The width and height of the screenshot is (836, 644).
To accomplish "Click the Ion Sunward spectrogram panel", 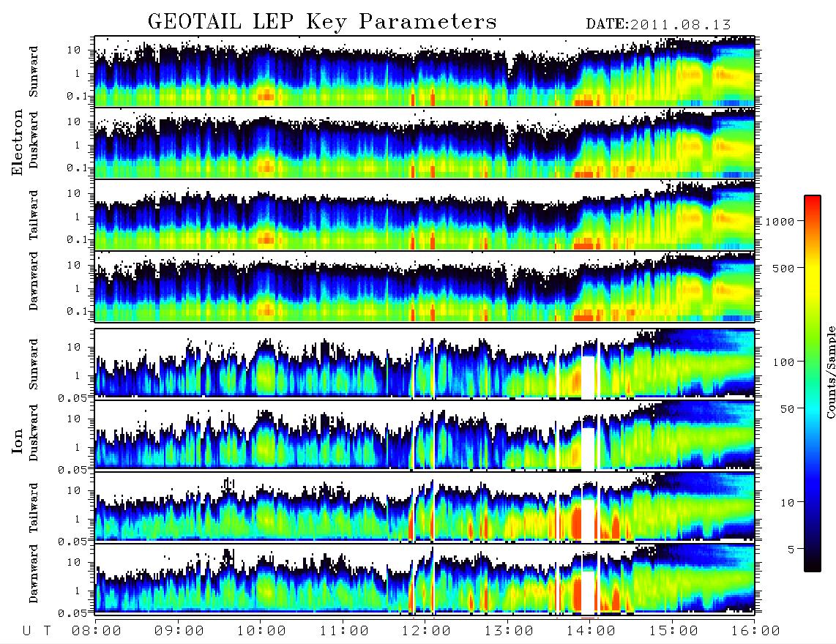I will 425,364.
